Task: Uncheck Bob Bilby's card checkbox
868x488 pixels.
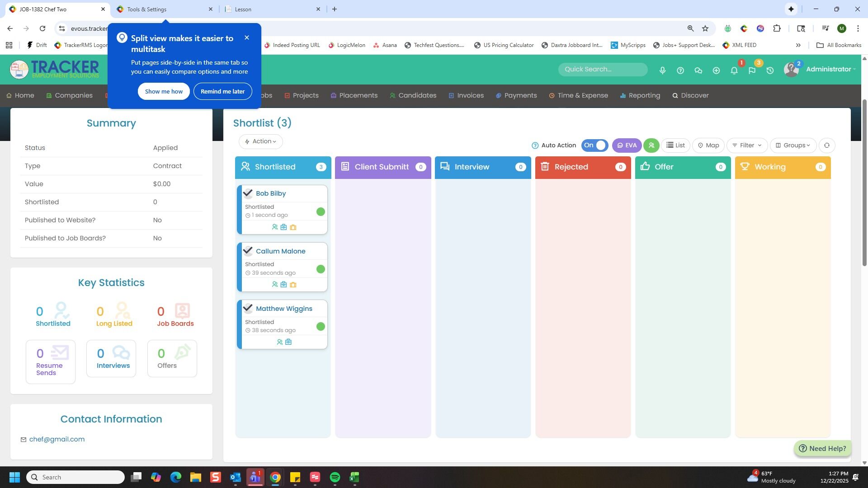Action: click(x=248, y=193)
